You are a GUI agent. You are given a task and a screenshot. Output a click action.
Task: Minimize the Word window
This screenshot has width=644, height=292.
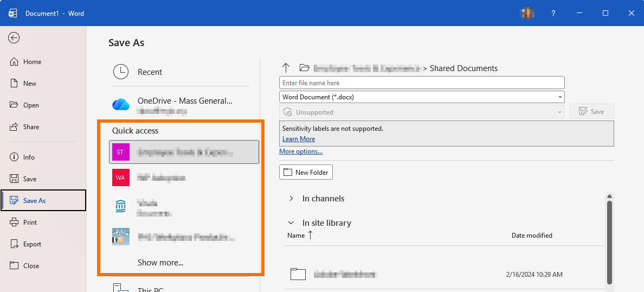[579, 13]
